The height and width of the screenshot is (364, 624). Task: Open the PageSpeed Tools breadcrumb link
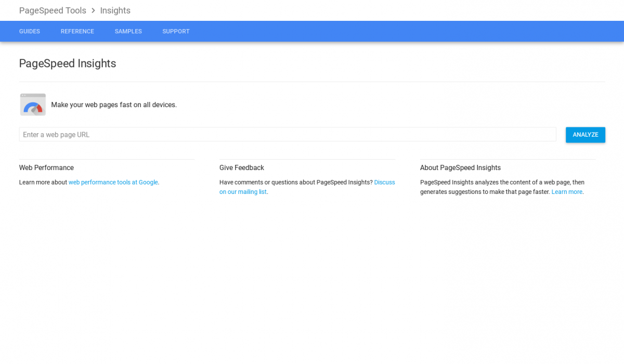pos(53,10)
